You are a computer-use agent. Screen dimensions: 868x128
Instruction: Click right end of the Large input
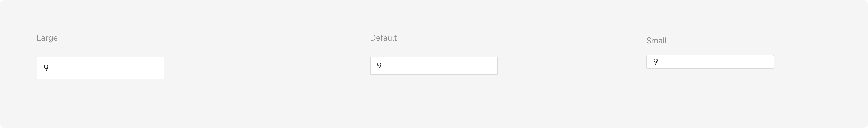click(x=158, y=68)
